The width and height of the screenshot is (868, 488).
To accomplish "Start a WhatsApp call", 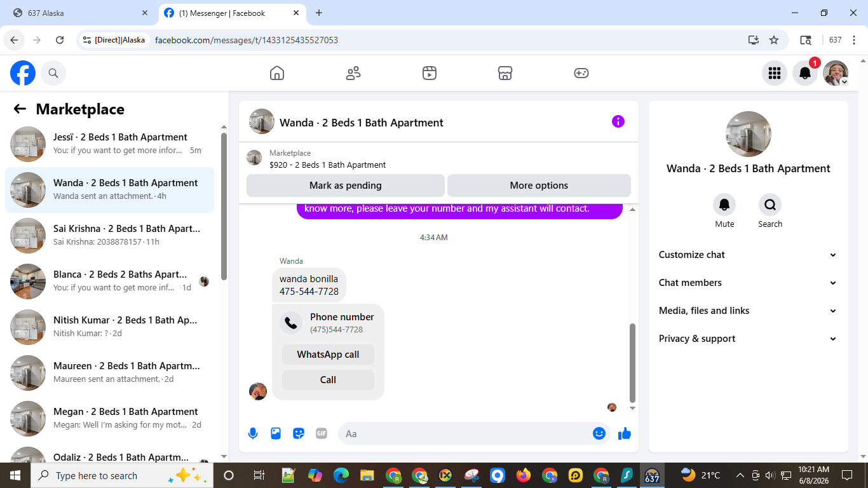I will point(328,355).
